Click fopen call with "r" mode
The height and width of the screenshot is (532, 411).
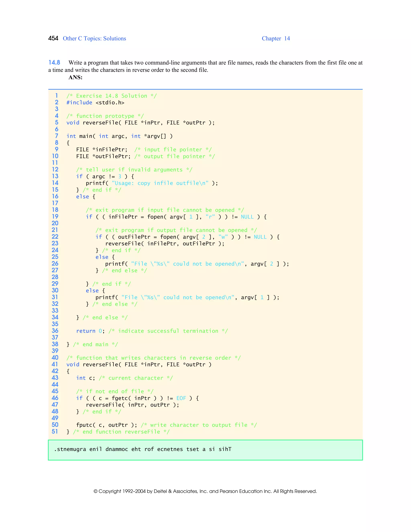pyautogui.click(x=176, y=217)
